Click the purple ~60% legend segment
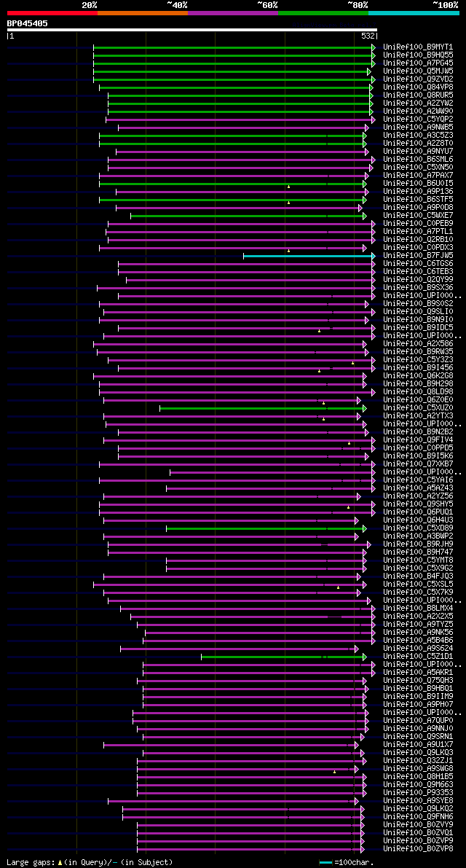466x868 pixels. coord(233,12)
